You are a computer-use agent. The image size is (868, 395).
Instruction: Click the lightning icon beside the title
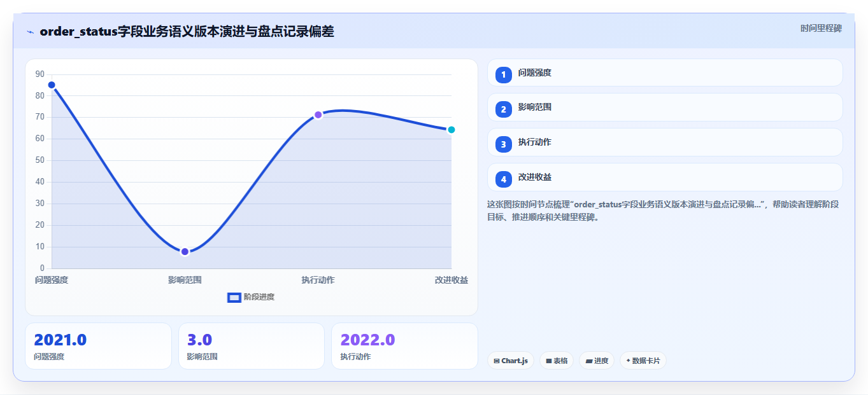(30, 32)
